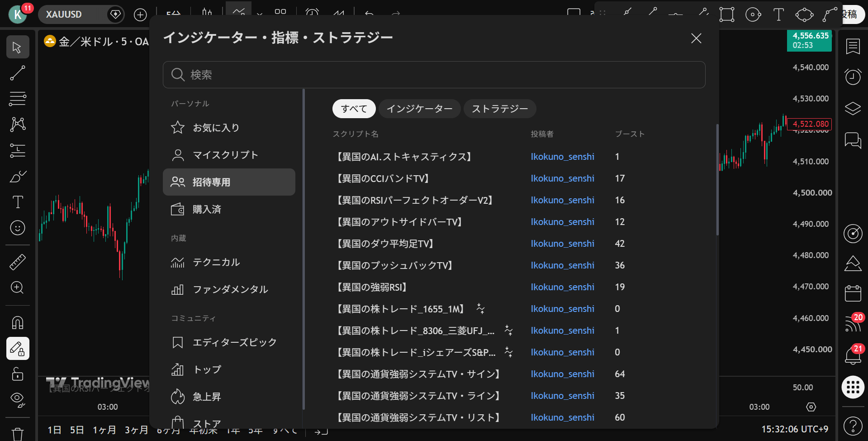Image resolution: width=868 pixels, height=441 pixels.
Task: Open エディターズピック category
Action: [x=229, y=342]
